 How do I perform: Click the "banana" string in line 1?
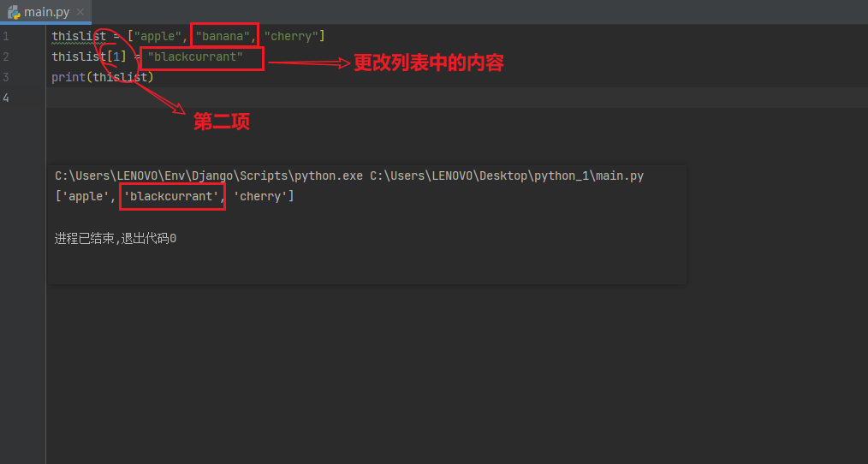click(223, 36)
